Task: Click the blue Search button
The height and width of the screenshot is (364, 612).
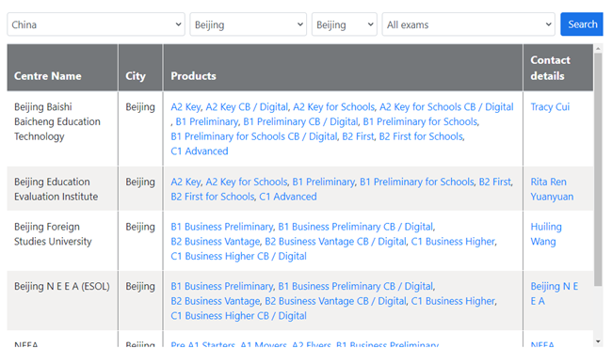Action: (x=582, y=24)
